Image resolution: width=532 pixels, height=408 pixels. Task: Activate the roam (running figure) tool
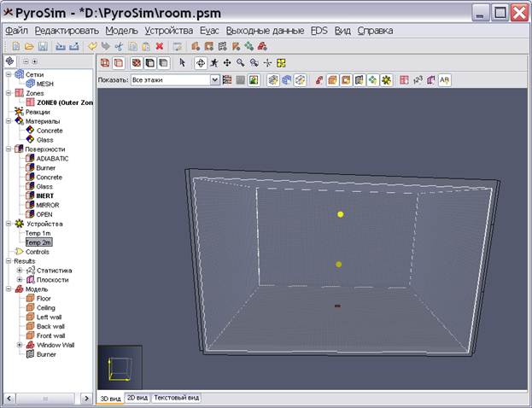click(213, 63)
